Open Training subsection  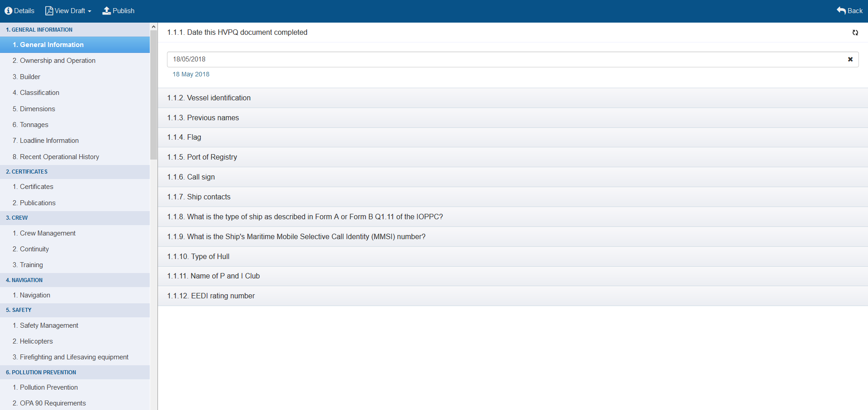75,265
